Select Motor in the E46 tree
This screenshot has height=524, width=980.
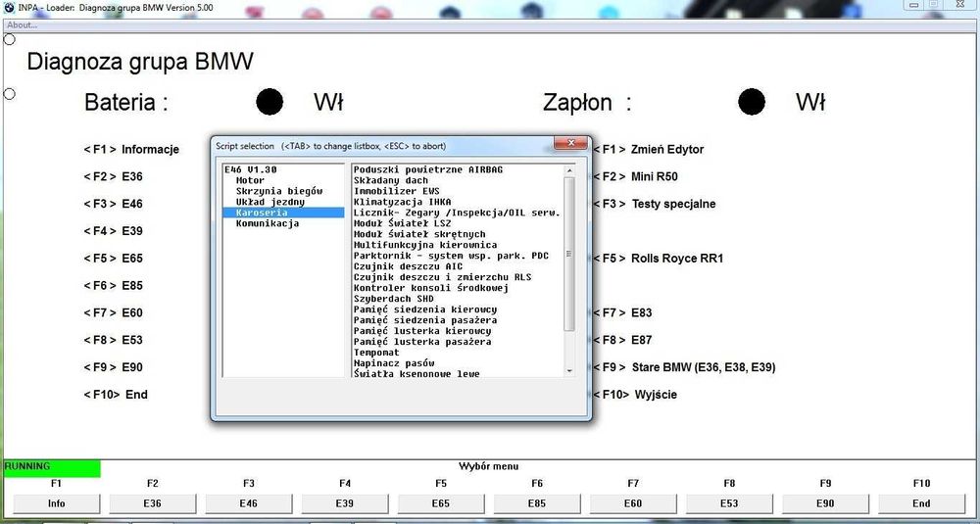tap(250, 180)
